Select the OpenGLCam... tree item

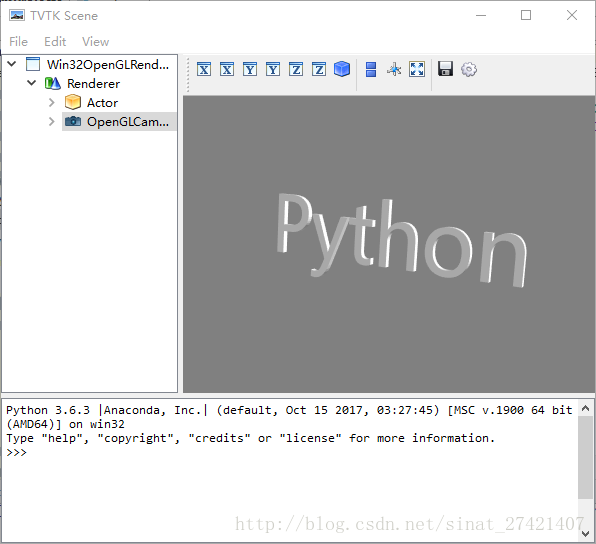128,122
